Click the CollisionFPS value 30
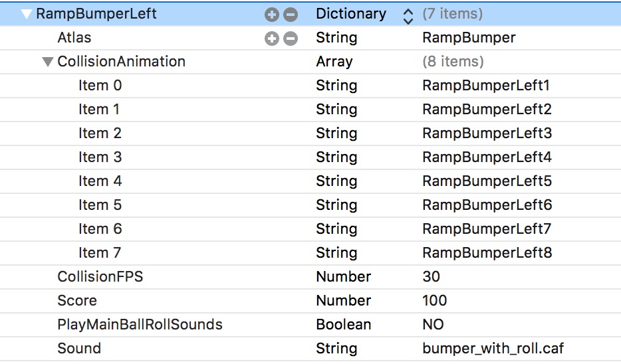Viewport: 621px width, 364px height. coord(431,277)
